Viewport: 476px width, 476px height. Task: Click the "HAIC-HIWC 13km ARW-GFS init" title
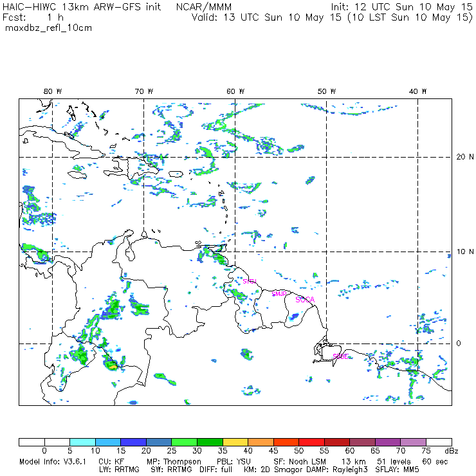(x=81, y=6)
